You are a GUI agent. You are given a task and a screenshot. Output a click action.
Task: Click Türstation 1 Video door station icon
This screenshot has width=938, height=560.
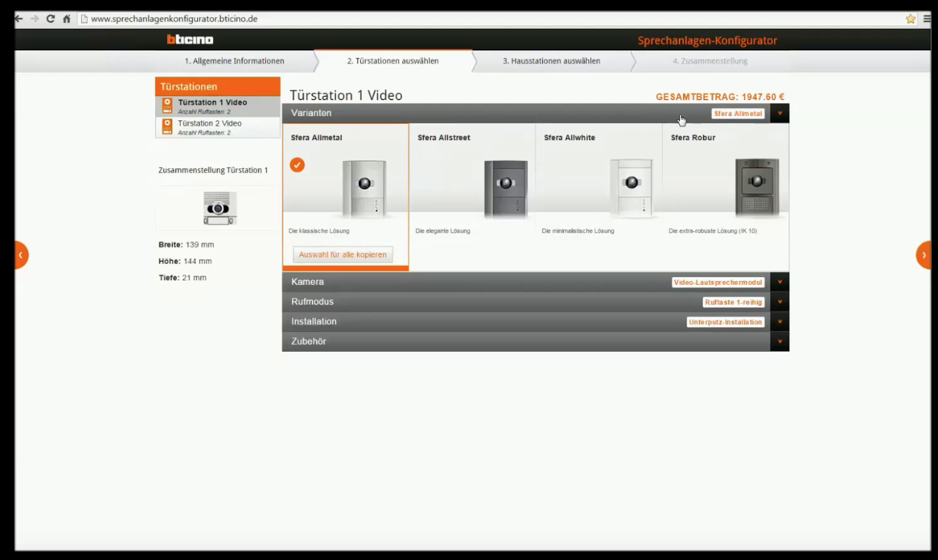point(167,106)
